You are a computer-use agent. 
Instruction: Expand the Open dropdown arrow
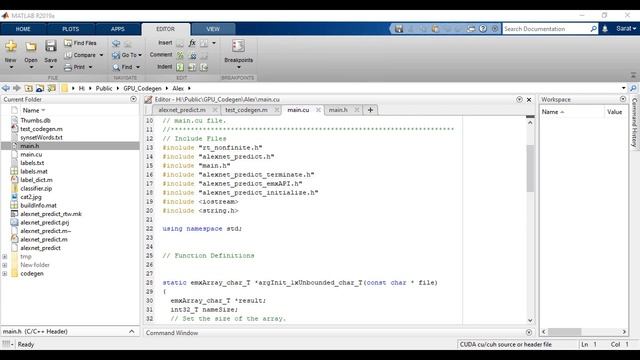31,67
